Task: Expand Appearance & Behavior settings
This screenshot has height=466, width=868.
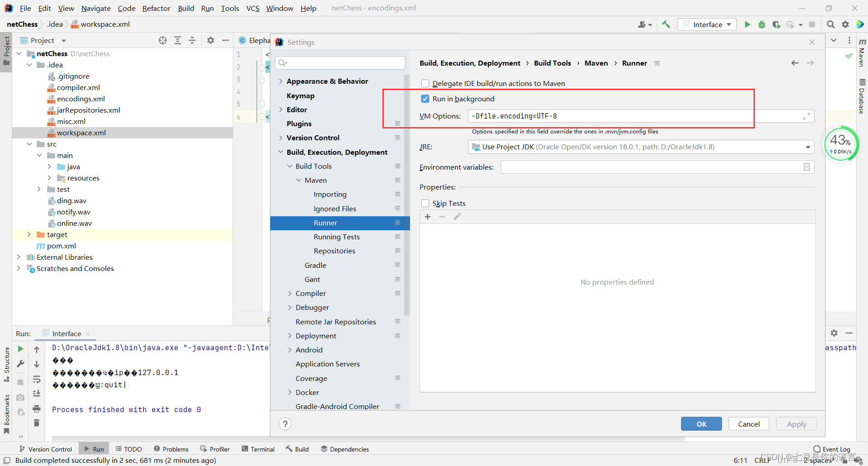Action: 281,81
